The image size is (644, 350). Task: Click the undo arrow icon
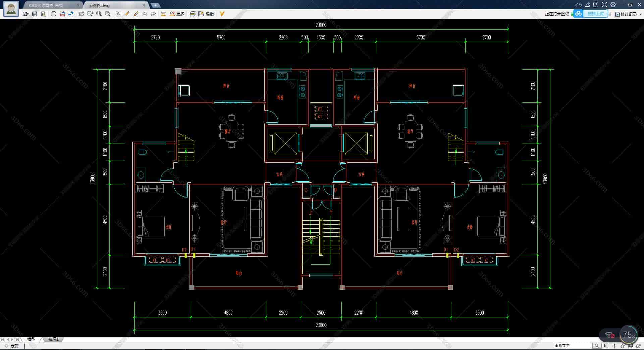pyautogui.click(x=144, y=14)
